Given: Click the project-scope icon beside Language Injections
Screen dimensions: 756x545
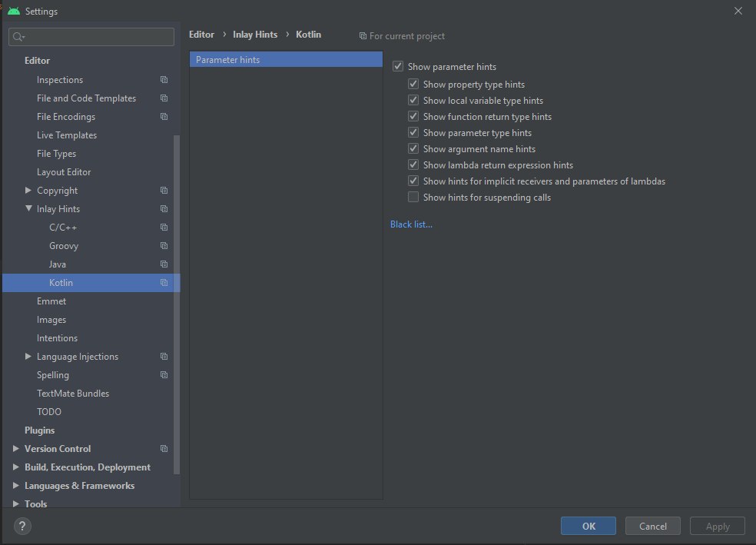Looking at the screenshot, I should pyautogui.click(x=164, y=357).
